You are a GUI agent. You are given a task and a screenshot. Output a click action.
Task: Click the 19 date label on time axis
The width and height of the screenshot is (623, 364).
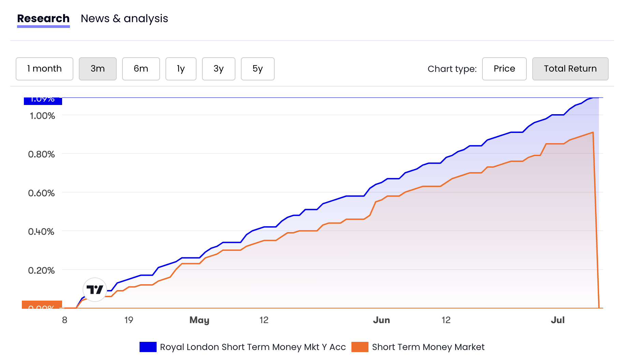pos(129,320)
